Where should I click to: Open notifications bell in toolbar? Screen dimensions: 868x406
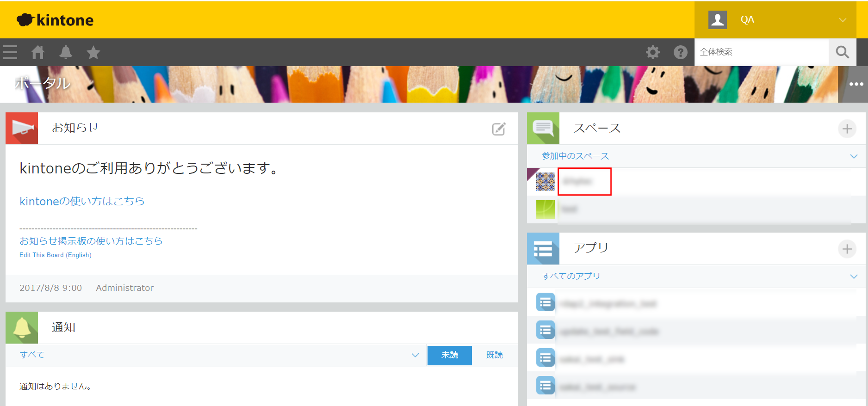[66, 52]
